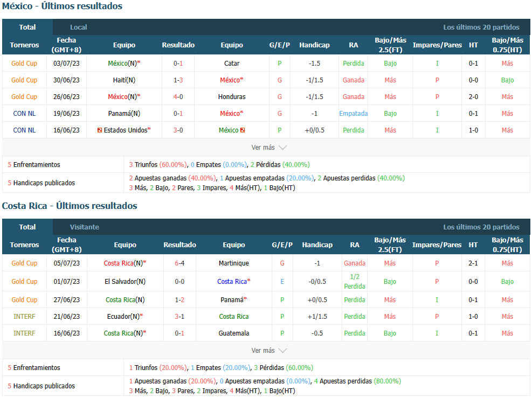Click 3 Triunfos (60.00%) summary text
Screen dimensions: 532x398
pos(158,165)
